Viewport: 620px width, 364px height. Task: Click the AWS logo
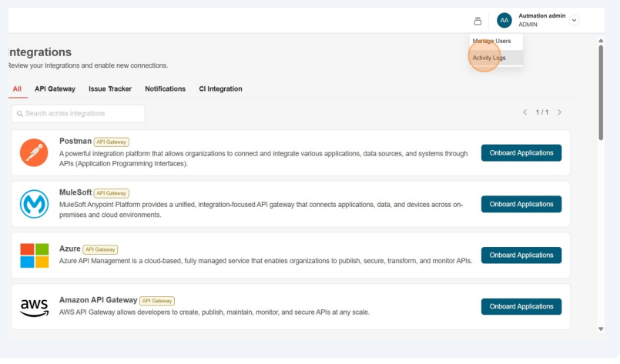[x=35, y=308]
